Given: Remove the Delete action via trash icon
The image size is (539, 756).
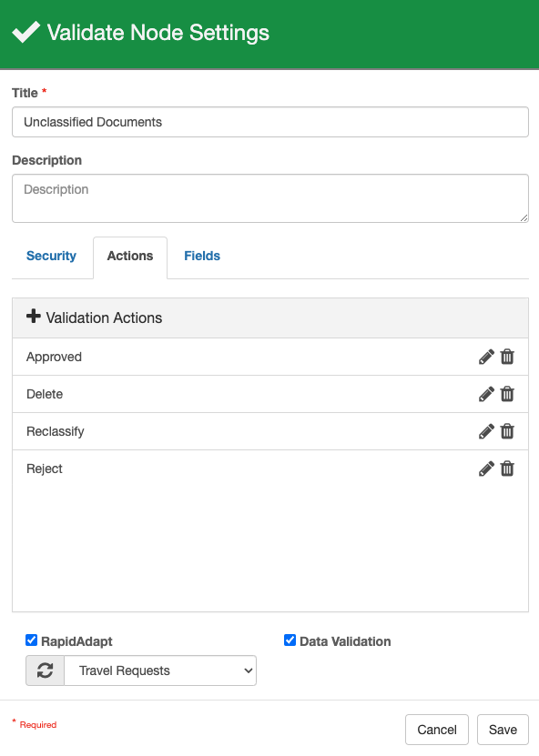Looking at the screenshot, I should click(507, 394).
